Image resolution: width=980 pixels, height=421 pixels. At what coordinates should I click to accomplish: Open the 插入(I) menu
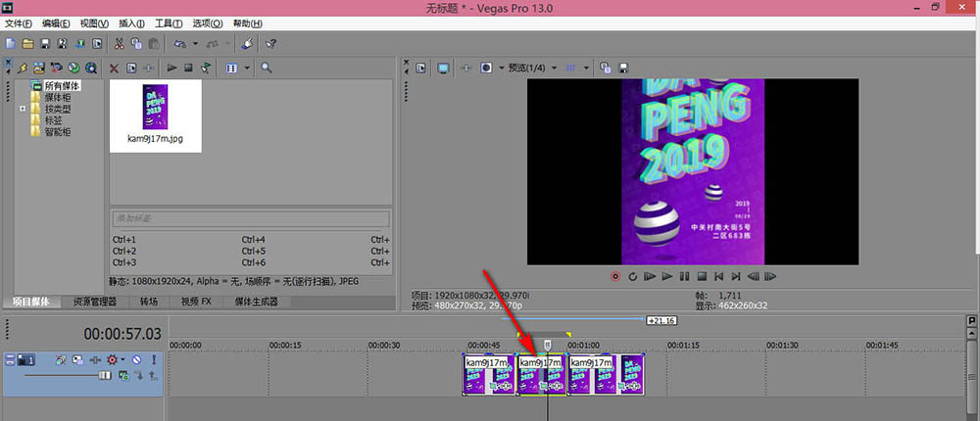[131, 23]
